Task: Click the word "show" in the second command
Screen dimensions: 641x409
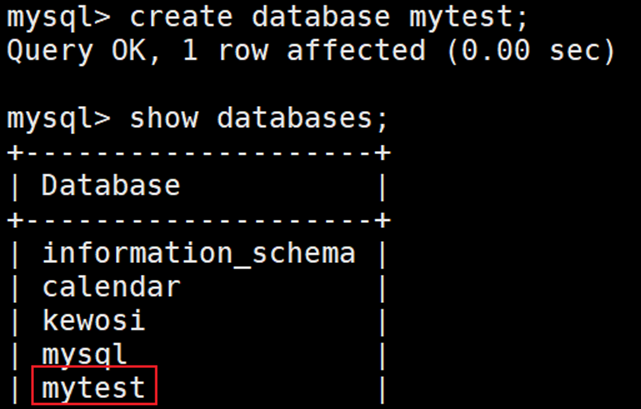Action: pos(163,119)
